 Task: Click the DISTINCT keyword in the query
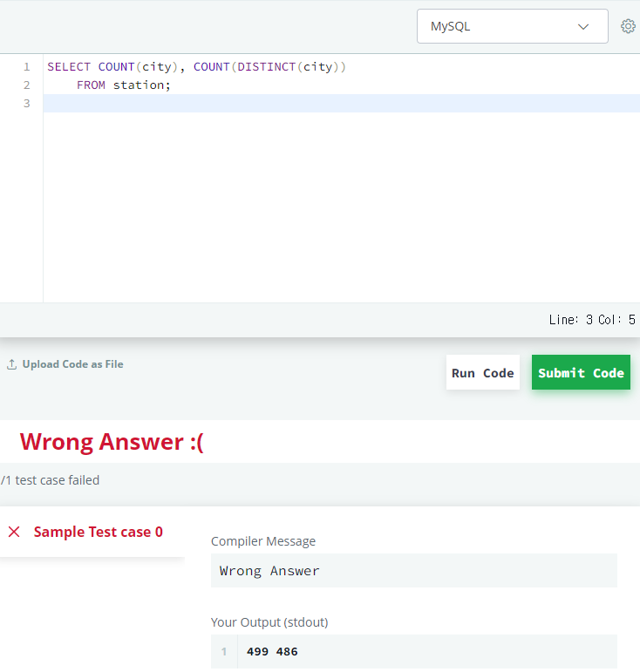(266, 67)
